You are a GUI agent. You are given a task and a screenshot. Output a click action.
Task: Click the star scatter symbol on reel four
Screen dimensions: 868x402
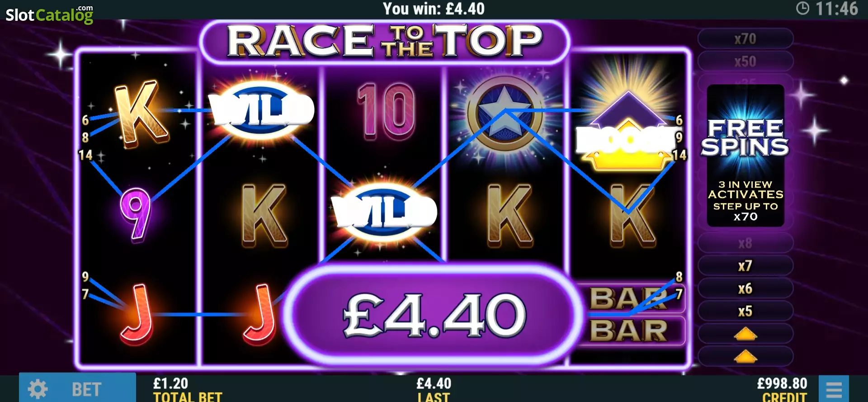point(505,114)
